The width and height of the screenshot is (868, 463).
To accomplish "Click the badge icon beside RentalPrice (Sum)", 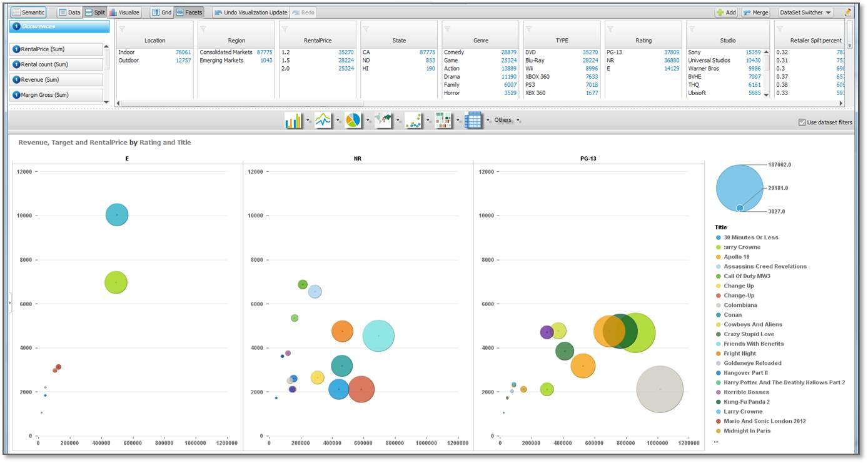I will point(16,49).
